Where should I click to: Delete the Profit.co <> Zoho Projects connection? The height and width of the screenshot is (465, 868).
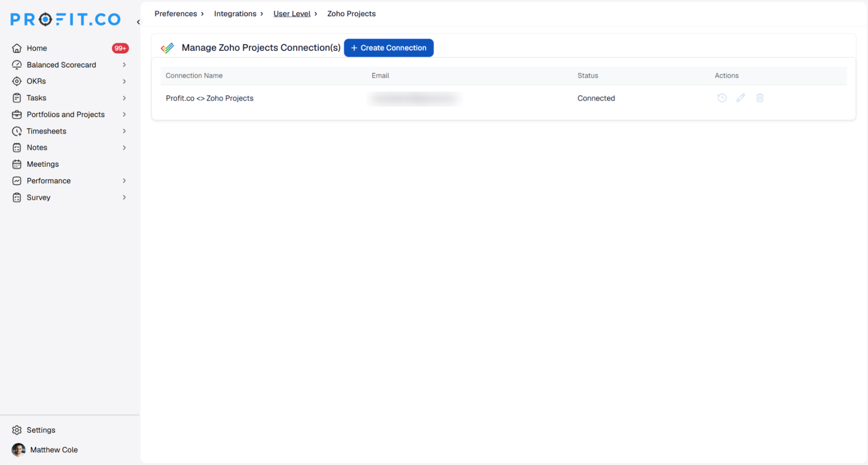click(760, 98)
